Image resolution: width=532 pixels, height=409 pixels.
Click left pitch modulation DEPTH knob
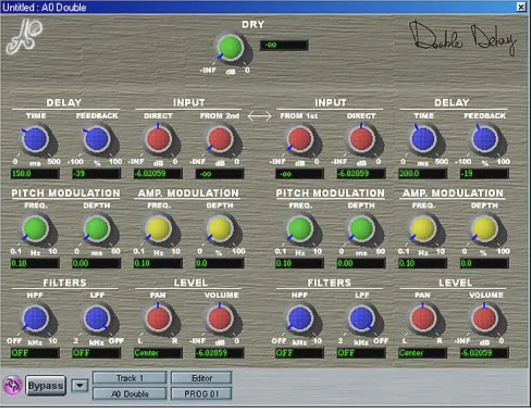tap(96, 229)
